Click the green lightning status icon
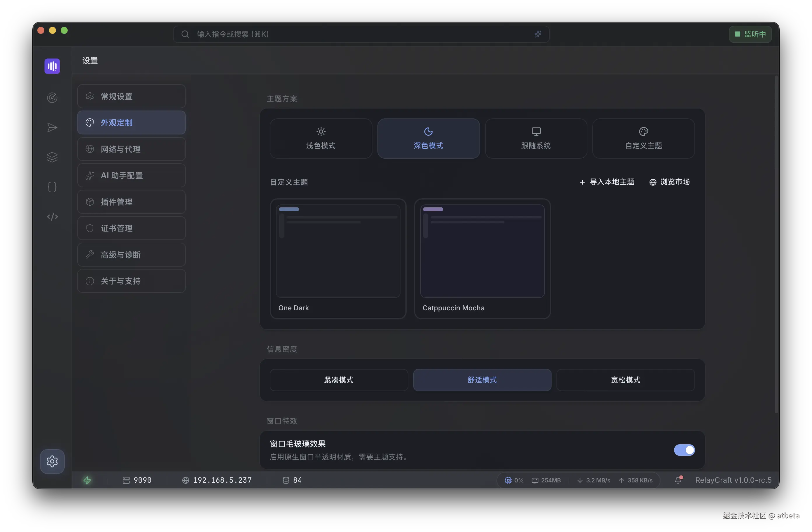 click(87, 480)
